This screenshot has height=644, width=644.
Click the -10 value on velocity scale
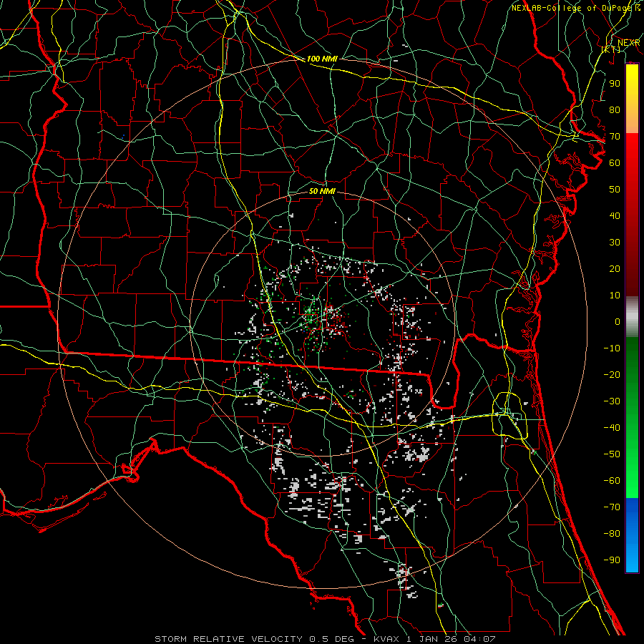click(612, 348)
